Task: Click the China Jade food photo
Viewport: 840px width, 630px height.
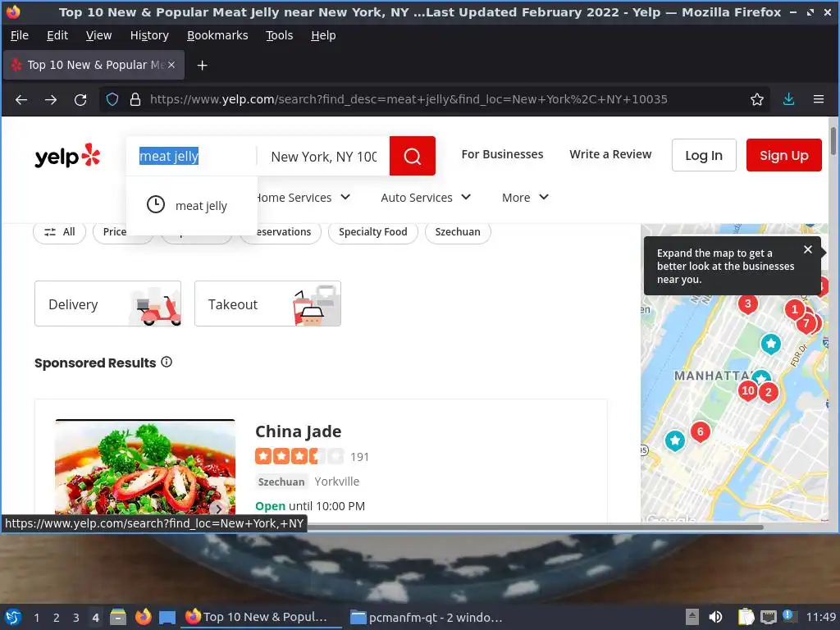Action: click(144, 467)
